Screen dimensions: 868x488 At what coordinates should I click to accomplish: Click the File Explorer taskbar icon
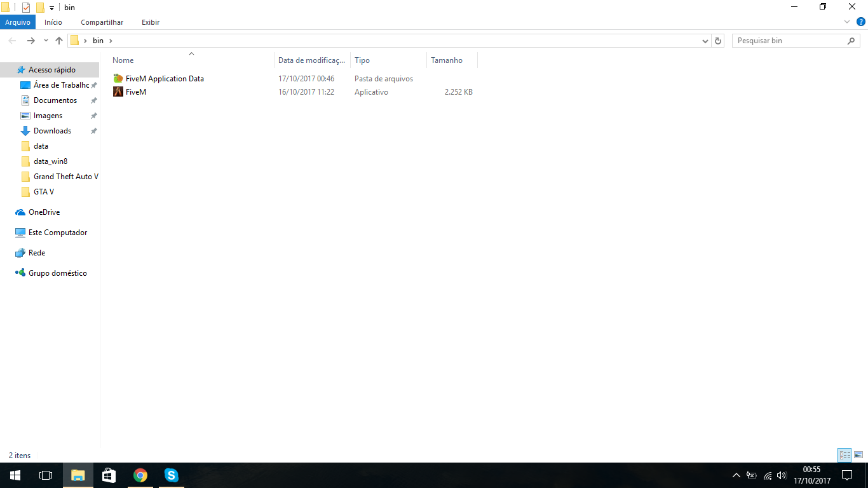point(78,475)
